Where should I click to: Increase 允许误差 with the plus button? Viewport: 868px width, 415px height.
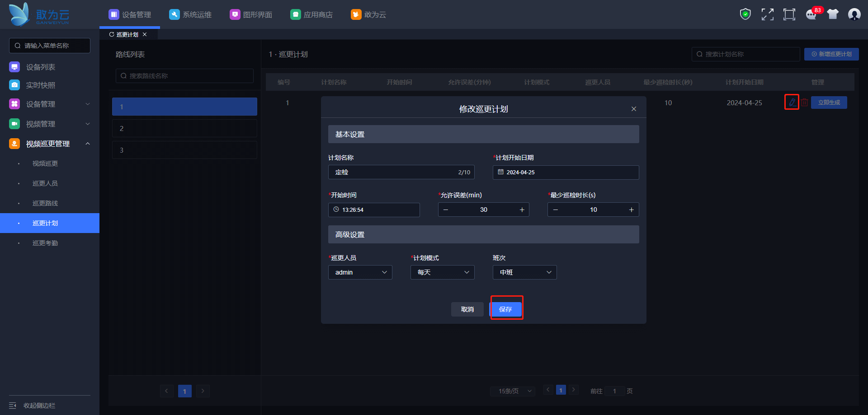pos(522,210)
